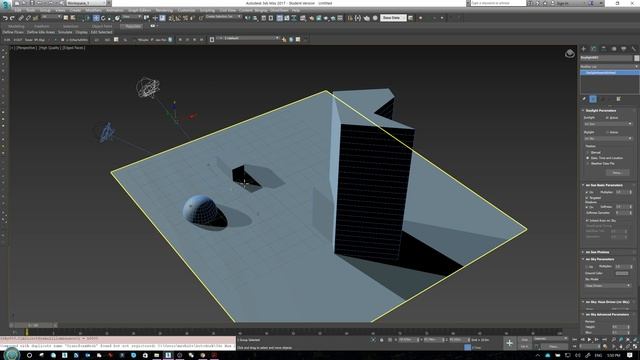Activate the Bind to Space Warp tool
The image size is (640, 360).
(36, 18)
